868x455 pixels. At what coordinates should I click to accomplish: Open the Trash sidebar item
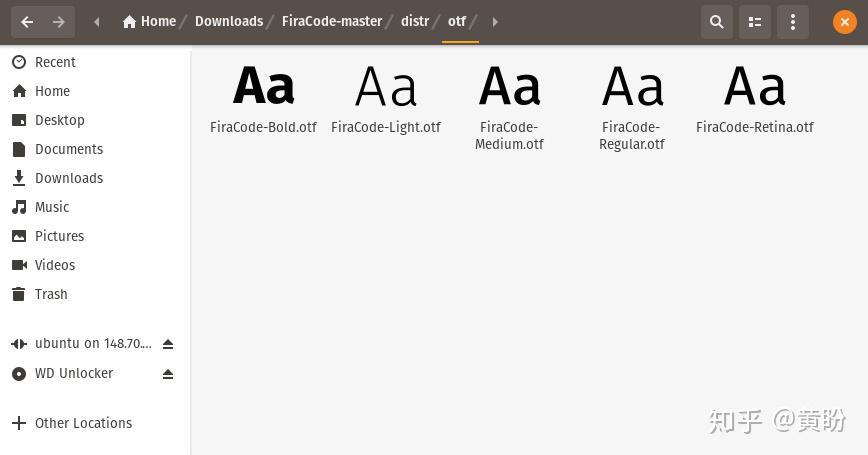(51, 294)
